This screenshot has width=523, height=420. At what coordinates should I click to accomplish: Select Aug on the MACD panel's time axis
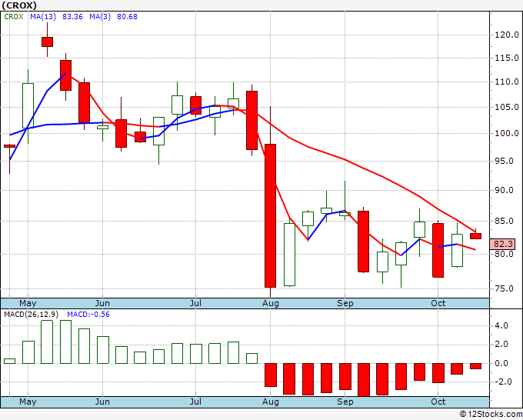point(270,402)
